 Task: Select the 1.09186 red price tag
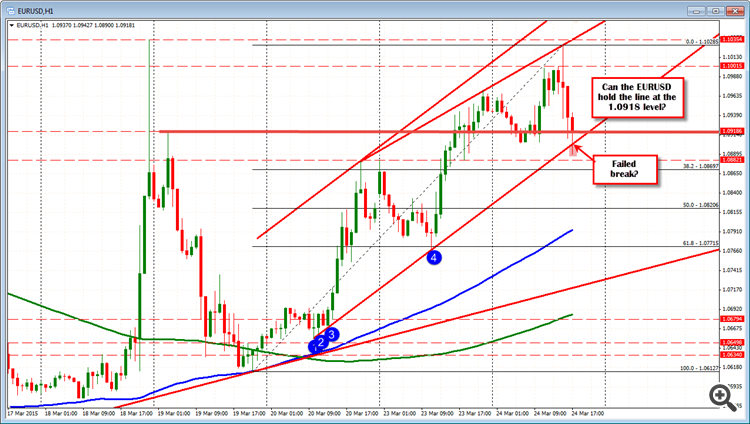(732, 131)
